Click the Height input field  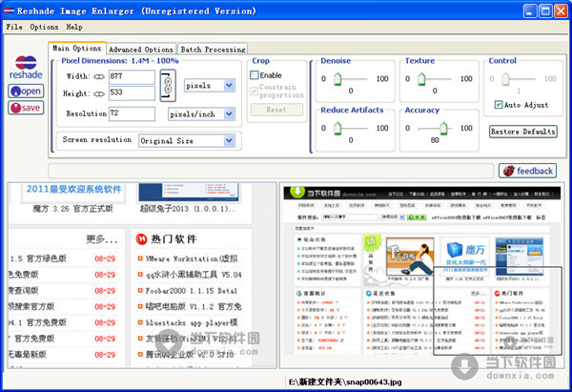[x=132, y=93]
